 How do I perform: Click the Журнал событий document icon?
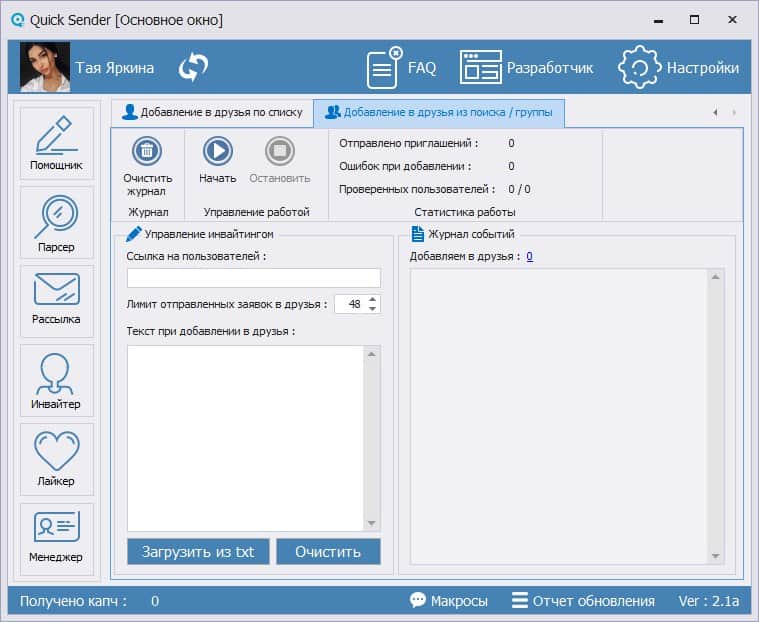point(417,234)
